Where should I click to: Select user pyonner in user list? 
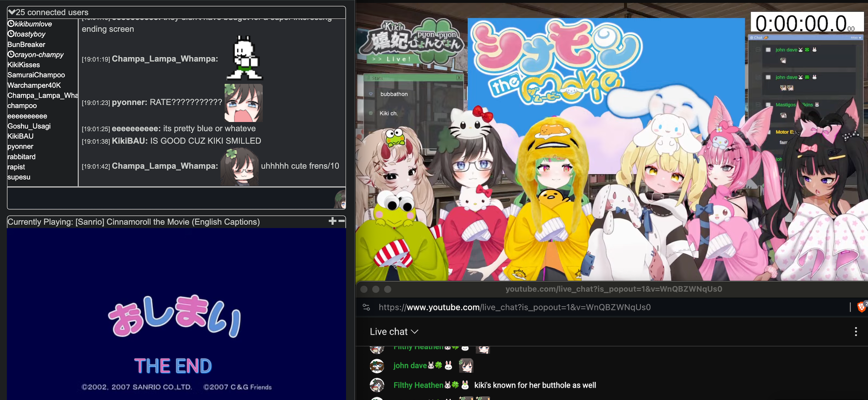tap(21, 147)
